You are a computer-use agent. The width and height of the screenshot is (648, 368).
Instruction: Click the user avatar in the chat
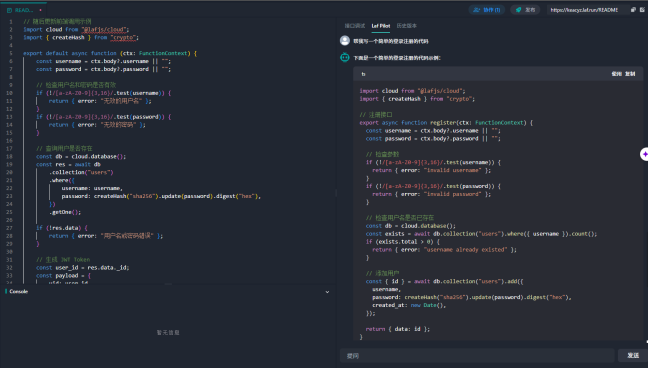coord(345,41)
